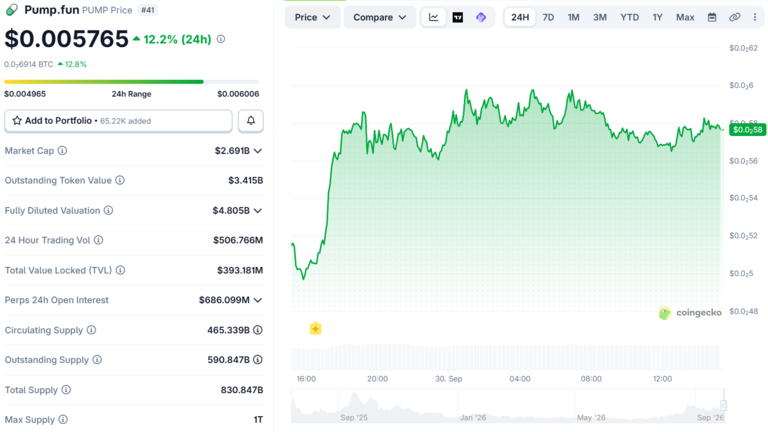Click the #41 rank badge

click(x=147, y=10)
